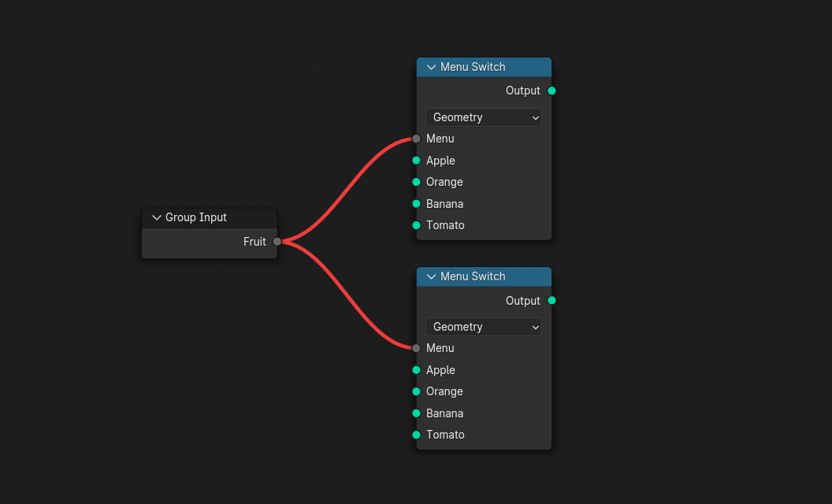Click the Banana label in lower Menu Switch
The width and height of the screenshot is (832, 504).
pyautogui.click(x=444, y=413)
